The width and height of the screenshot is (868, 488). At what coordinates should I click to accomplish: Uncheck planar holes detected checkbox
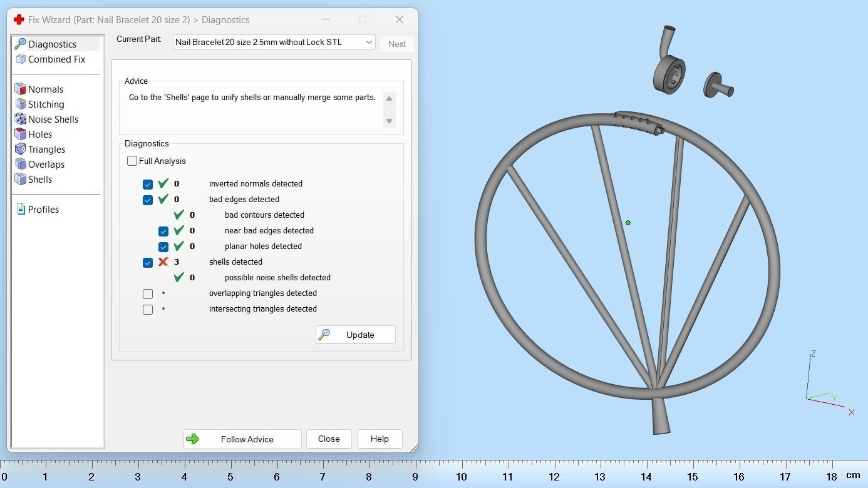pos(163,247)
